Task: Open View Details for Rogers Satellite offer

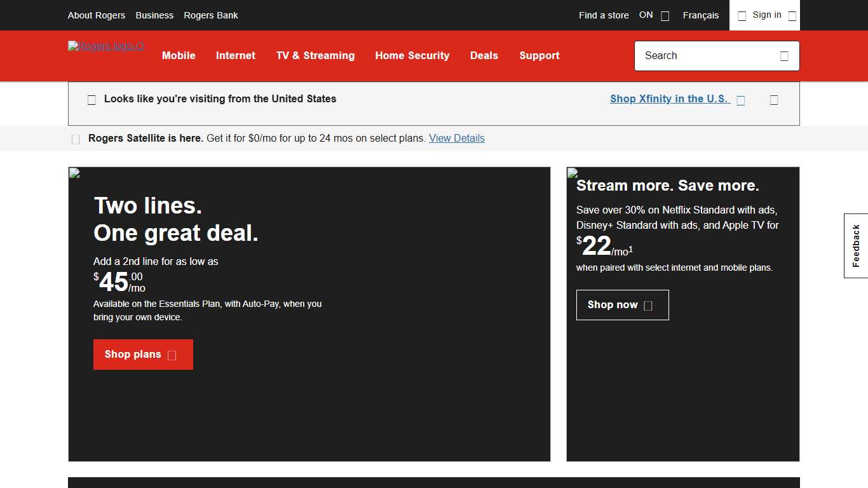Action: pyautogui.click(x=457, y=138)
